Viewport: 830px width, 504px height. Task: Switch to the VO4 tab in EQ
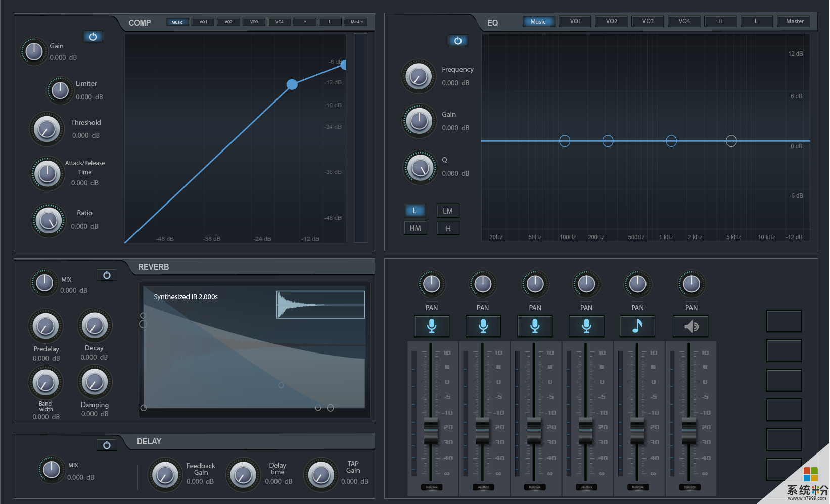(x=684, y=21)
